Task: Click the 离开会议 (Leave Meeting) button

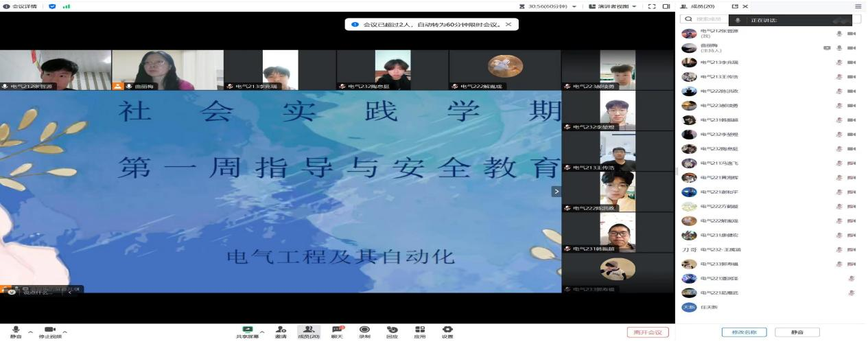Action: (x=647, y=332)
